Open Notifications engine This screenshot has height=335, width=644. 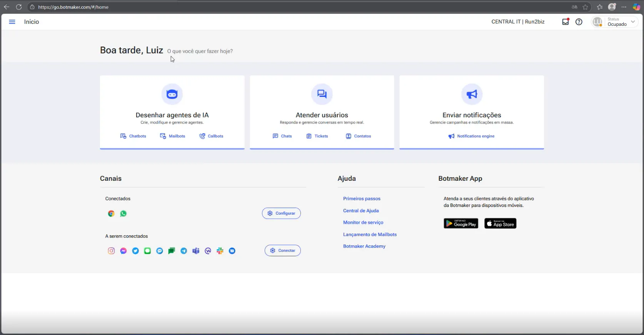471,136
